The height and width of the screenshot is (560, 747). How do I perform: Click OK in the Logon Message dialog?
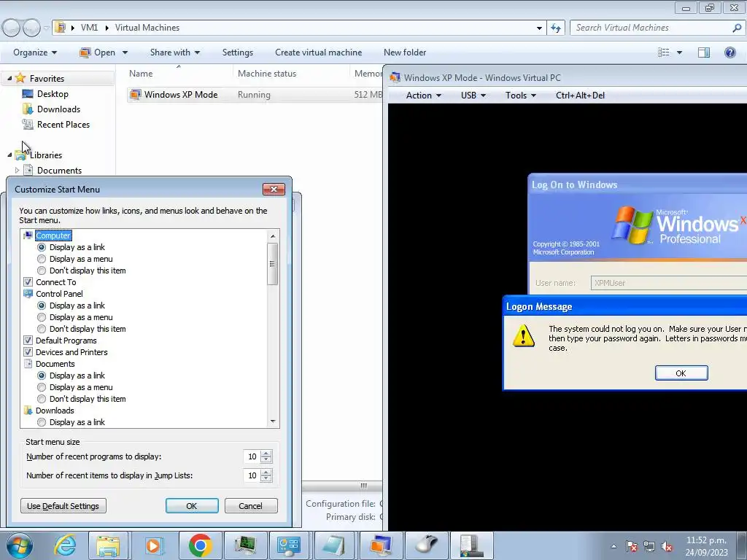(681, 373)
